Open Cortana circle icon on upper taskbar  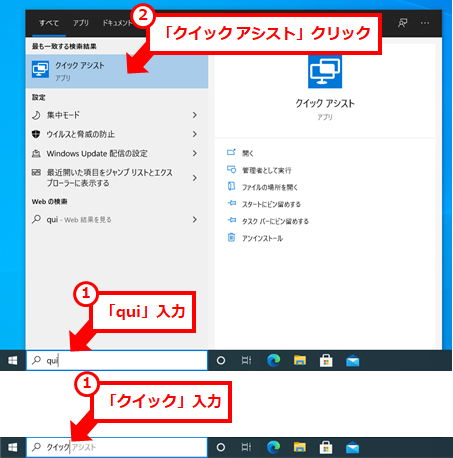(x=221, y=360)
